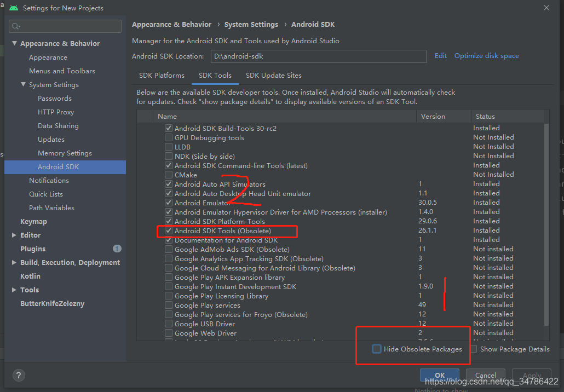Open Plugins settings page
The width and height of the screenshot is (564, 392).
click(33, 249)
